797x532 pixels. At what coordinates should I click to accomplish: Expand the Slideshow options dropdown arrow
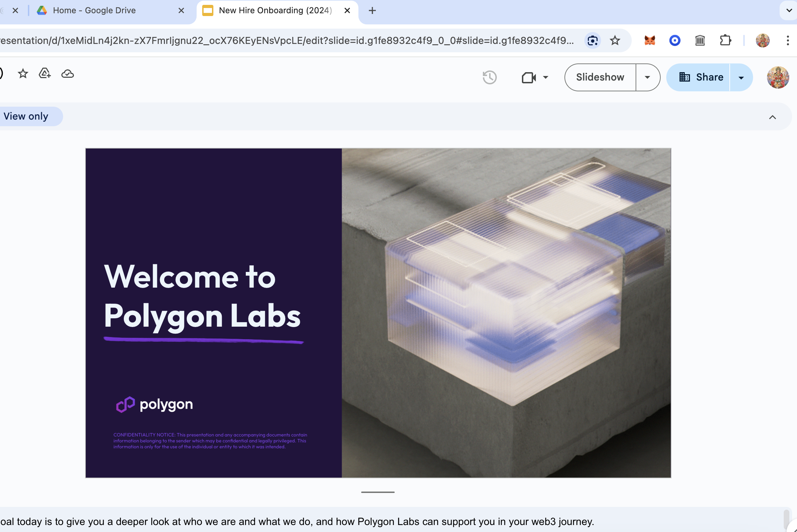point(647,77)
